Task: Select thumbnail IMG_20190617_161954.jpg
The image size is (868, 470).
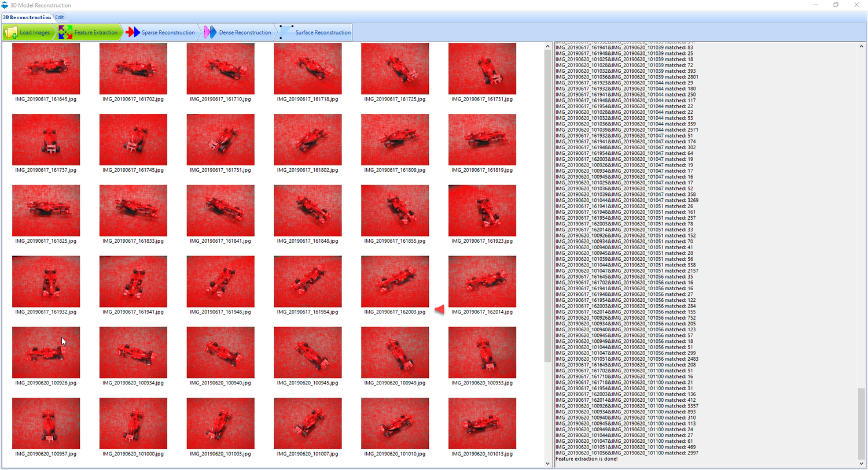Action: (x=308, y=282)
